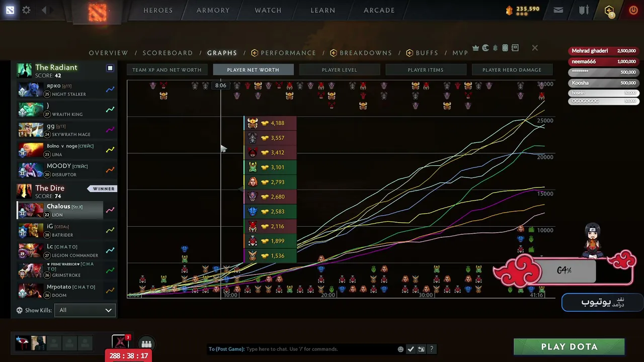Screen dimensions: 644x362
Task: Click the skull icon beside Show Kills
Action: click(x=20, y=310)
